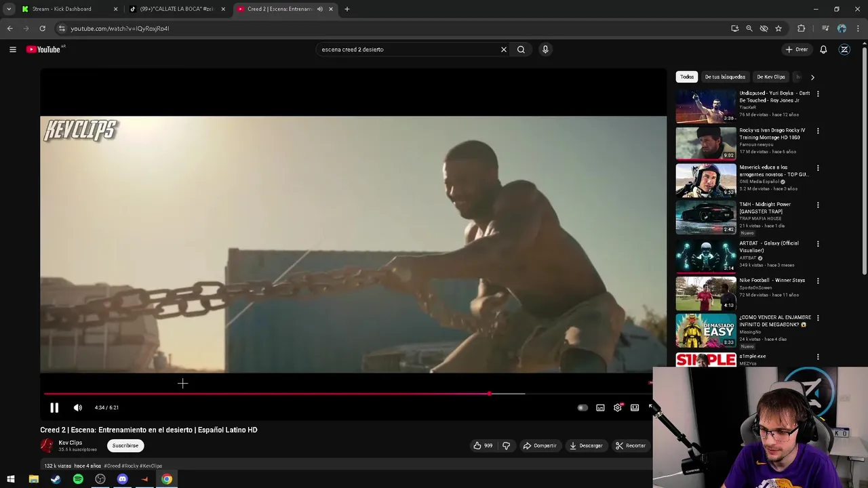Viewport: 868px width, 488px height.
Task: Open Maverick educa a los arrogantes video
Action: click(706, 180)
